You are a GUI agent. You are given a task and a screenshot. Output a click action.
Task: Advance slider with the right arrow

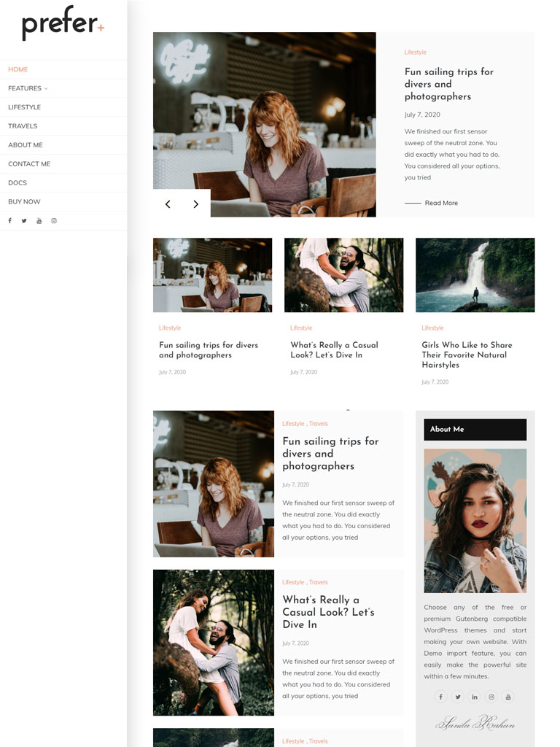[x=195, y=204]
